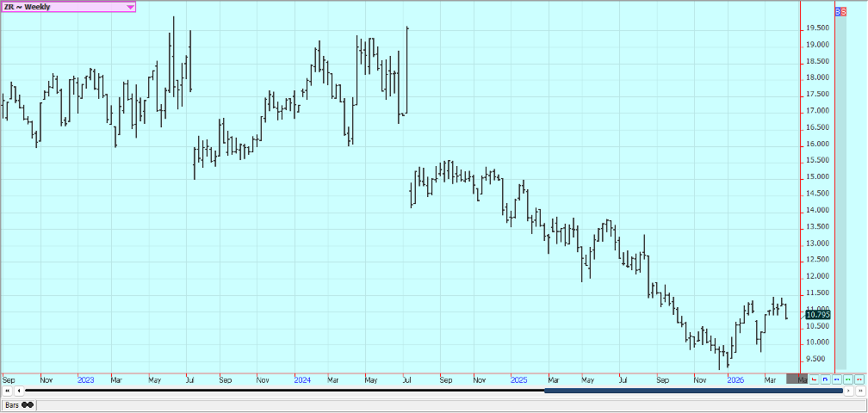The height and width of the screenshot is (413, 868).
Task: Click the last red bracket icon at bottom-right
Action: click(x=859, y=379)
